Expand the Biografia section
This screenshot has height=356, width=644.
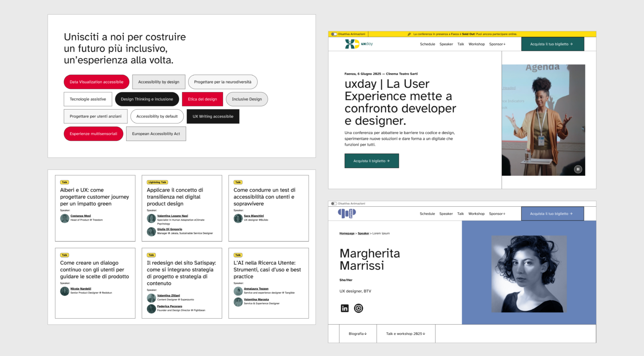pyautogui.click(x=357, y=334)
